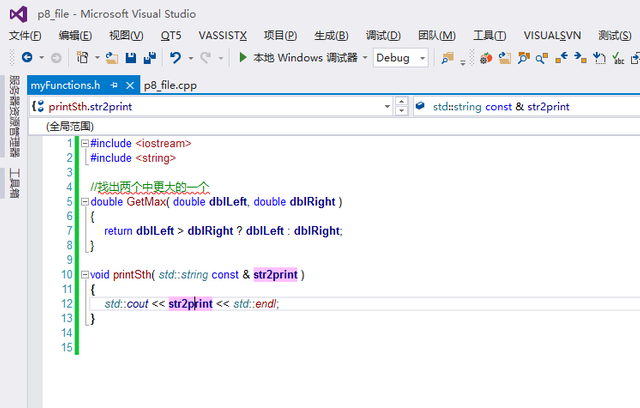Image resolution: width=640 pixels, height=408 pixels.
Task: Save the current file with single-disk icon
Action: click(x=131, y=58)
